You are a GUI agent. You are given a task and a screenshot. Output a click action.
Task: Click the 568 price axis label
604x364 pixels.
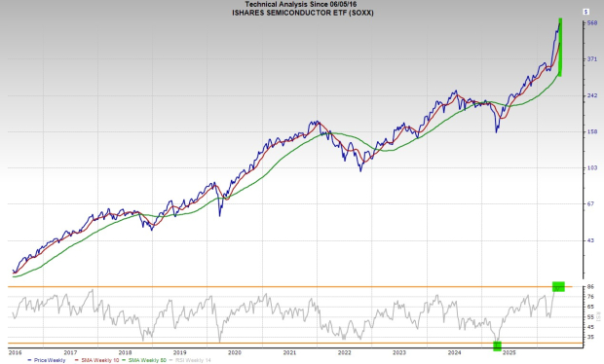click(592, 23)
